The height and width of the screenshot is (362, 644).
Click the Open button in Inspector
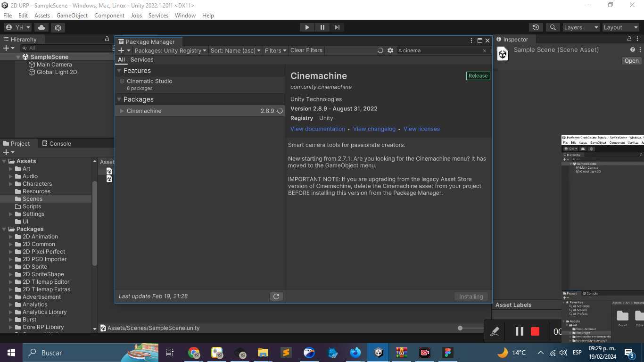631,61
